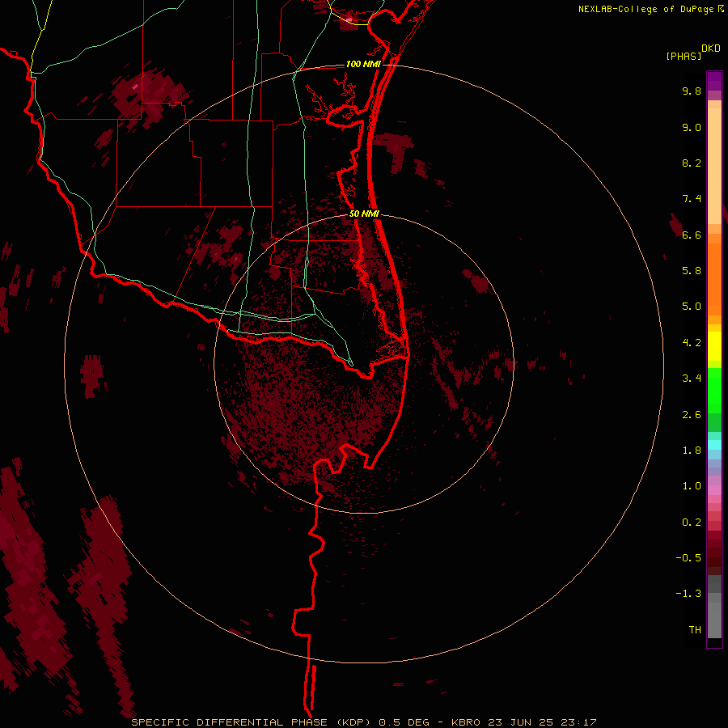Click the "TH" threshold label on the legend
Screen dimensions: 728x728
click(695, 629)
